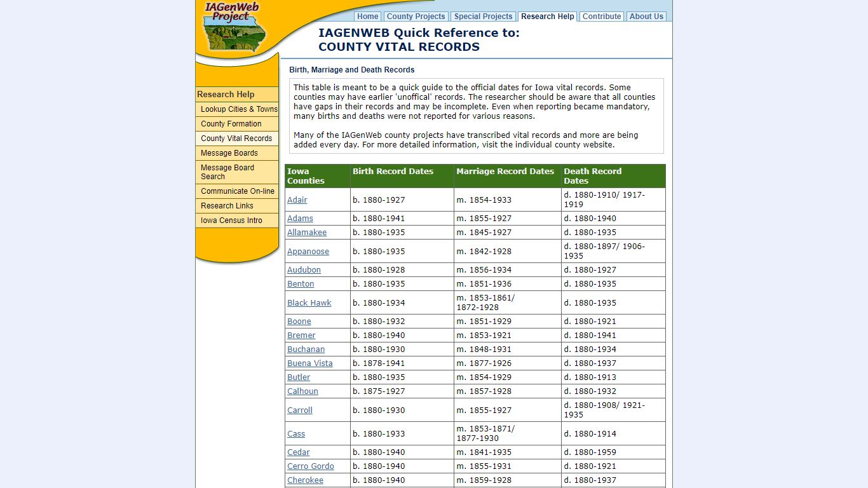This screenshot has width=868, height=488.
Task: Click Cherokee marriage dates 'm. 1859-1928'
Action: (x=484, y=480)
